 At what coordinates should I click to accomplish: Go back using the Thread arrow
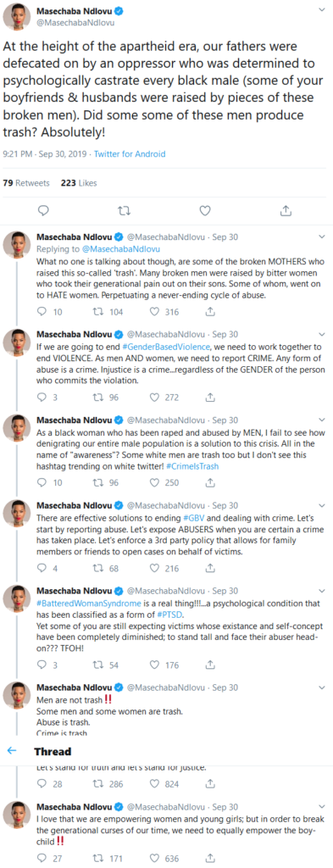point(12,751)
